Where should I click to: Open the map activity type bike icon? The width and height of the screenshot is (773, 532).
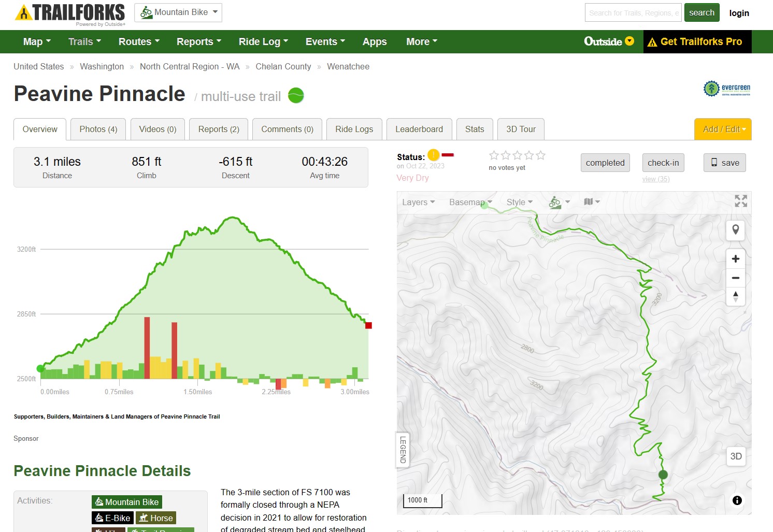559,202
